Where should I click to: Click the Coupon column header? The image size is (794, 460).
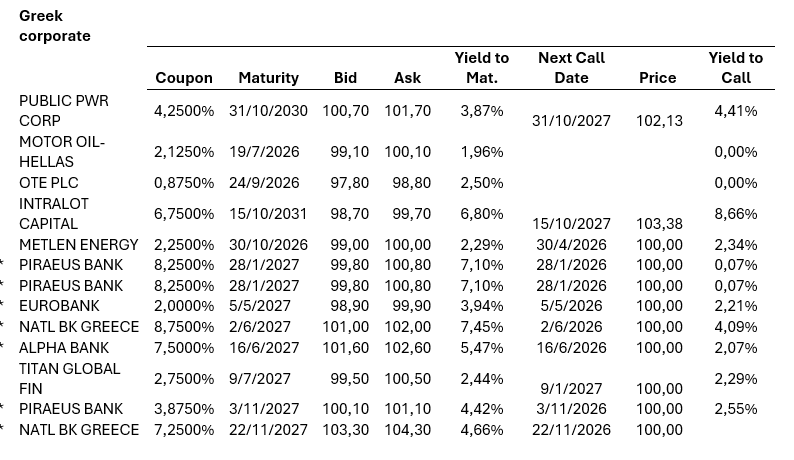[184, 78]
